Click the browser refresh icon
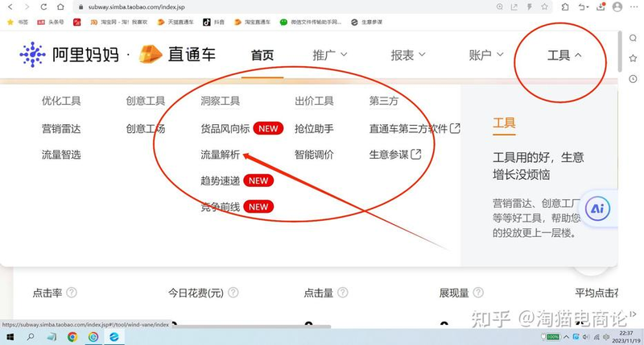Screen dimensions: 644x345 click(x=43, y=6)
